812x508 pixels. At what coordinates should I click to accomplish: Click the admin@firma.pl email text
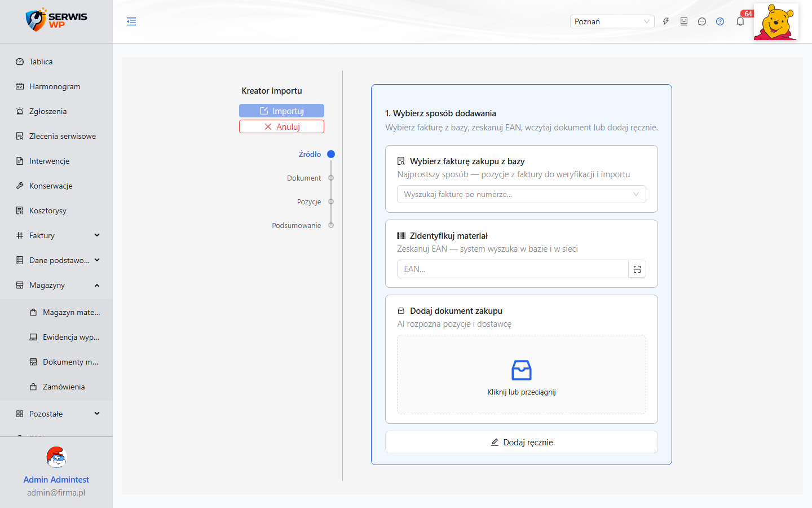coord(56,493)
